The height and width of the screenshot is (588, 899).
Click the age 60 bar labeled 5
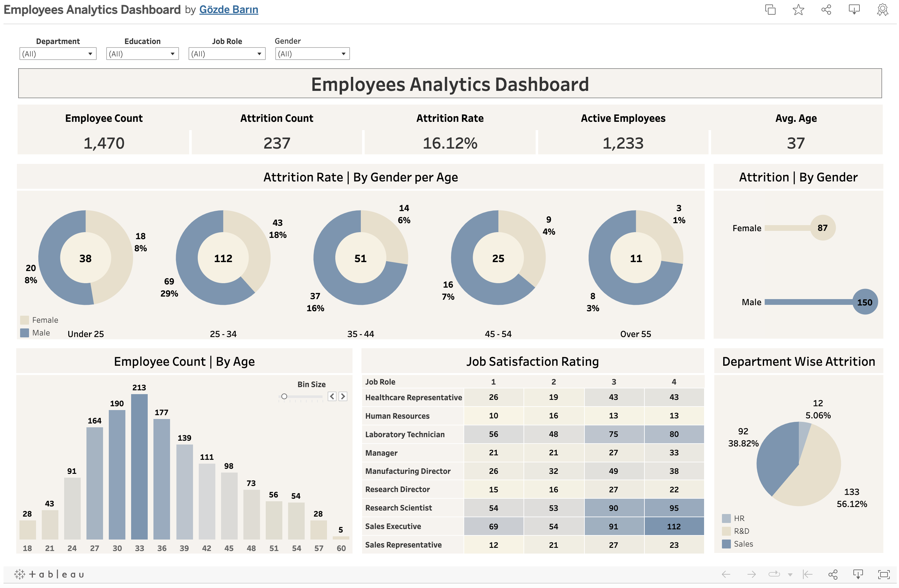[341, 538]
